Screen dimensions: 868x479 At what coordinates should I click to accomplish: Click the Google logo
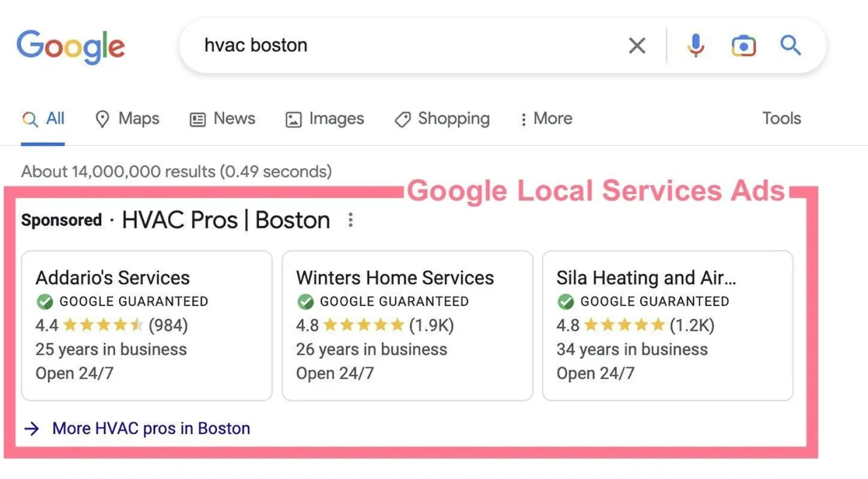pos(71,46)
